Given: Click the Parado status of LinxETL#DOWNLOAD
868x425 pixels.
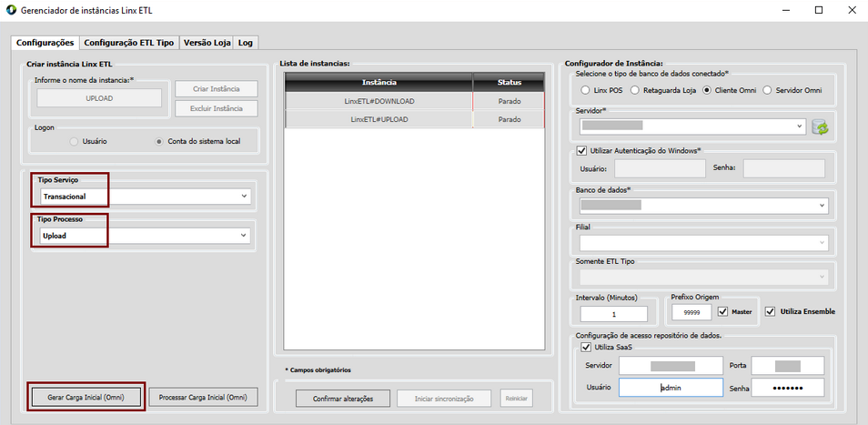Looking at the screenshot, I should click(509, 101).
